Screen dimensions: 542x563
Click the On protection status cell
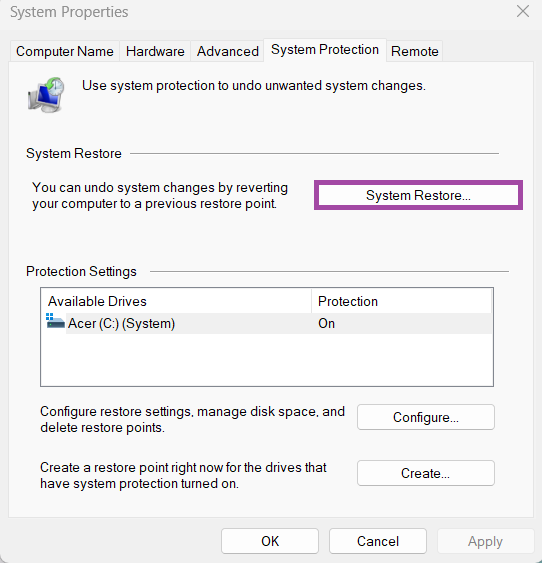(326, 324)
